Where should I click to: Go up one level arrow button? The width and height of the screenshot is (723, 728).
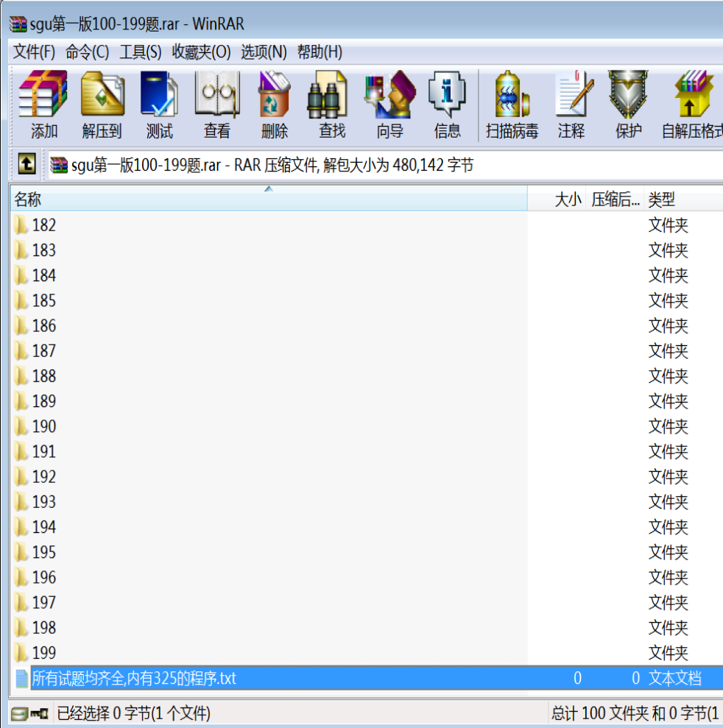click(27, 164)
